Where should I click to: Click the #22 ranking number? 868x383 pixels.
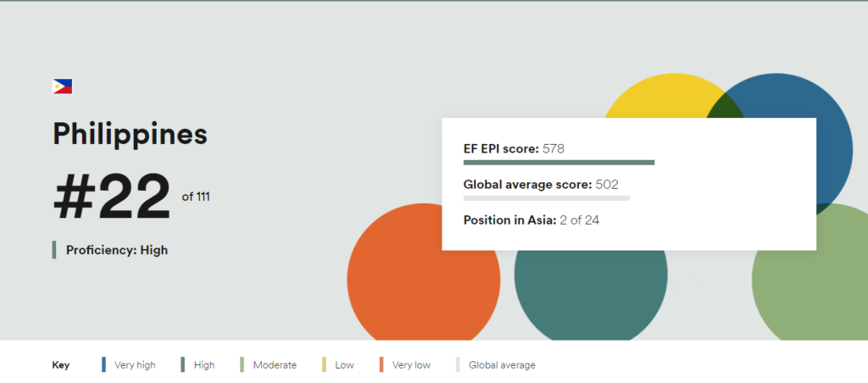[x=113, y=197]
